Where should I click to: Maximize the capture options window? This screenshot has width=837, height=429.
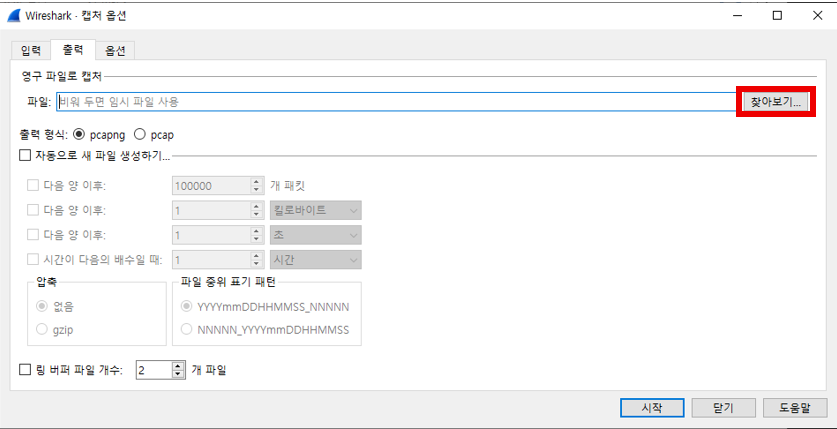(x=777, y=16)
